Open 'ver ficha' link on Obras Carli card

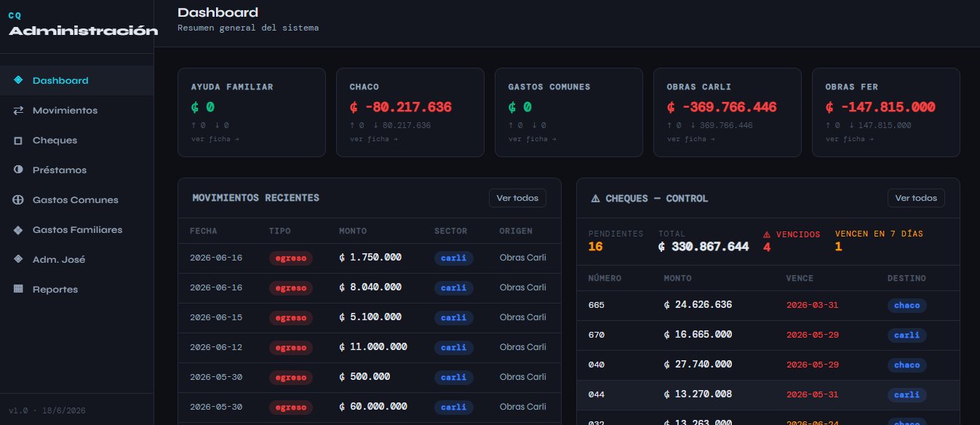pyautogui.click(x=690, y=139)
